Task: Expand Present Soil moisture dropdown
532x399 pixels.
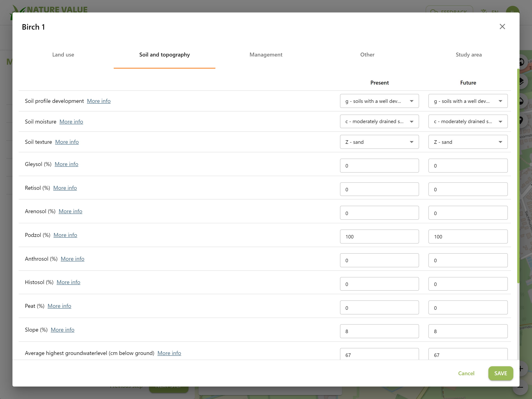Action: click(x=379, y=122)
